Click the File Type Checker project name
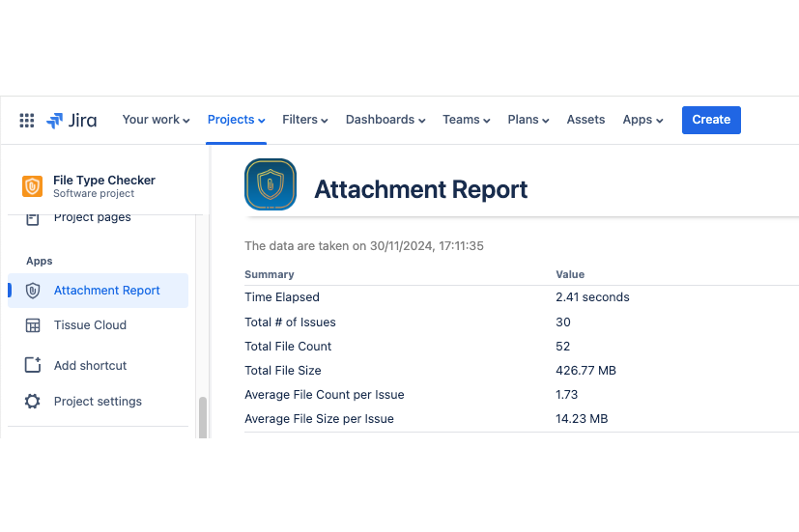 point(104,181)
